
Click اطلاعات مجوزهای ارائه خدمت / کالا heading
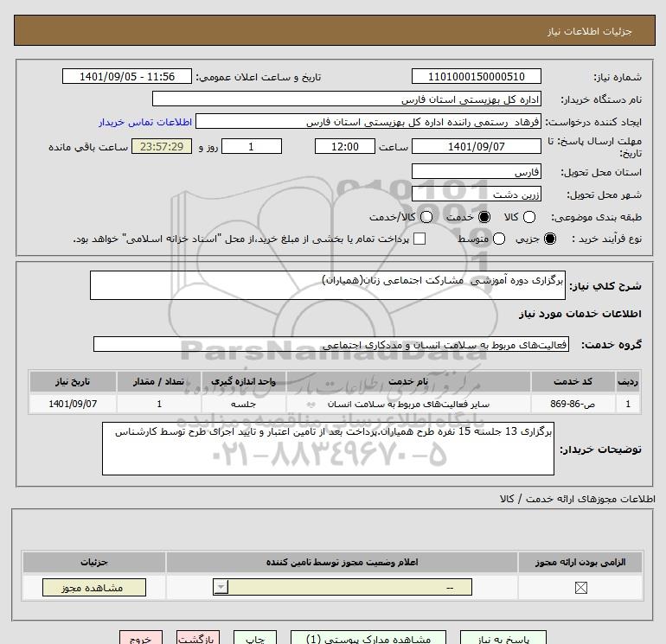click(578, 499)
